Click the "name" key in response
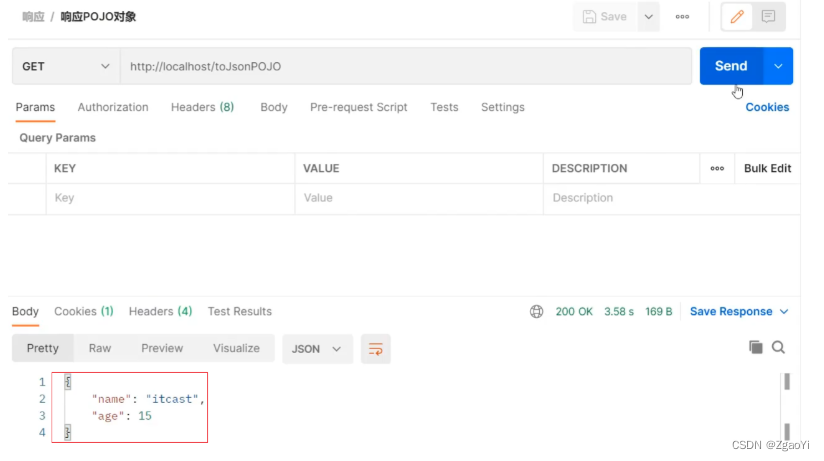This screenshot has width=824, height=461. pyautogui.click(x=111, y=399)
